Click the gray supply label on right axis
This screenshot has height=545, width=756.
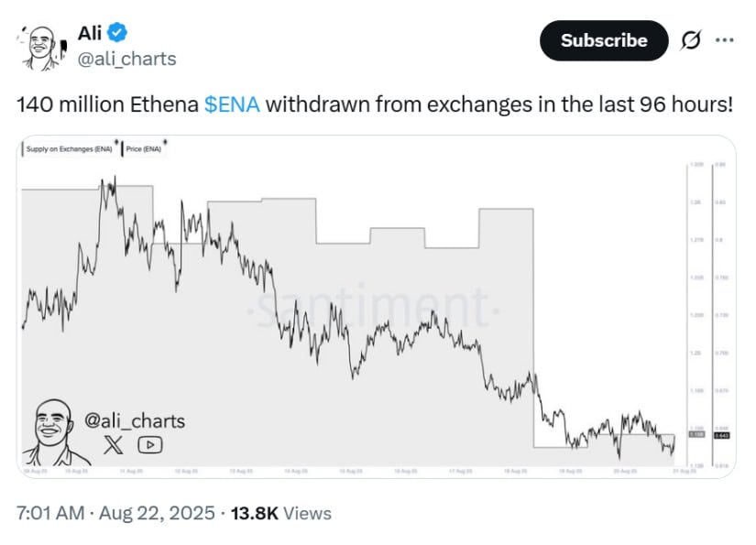(x=696, y=435)
